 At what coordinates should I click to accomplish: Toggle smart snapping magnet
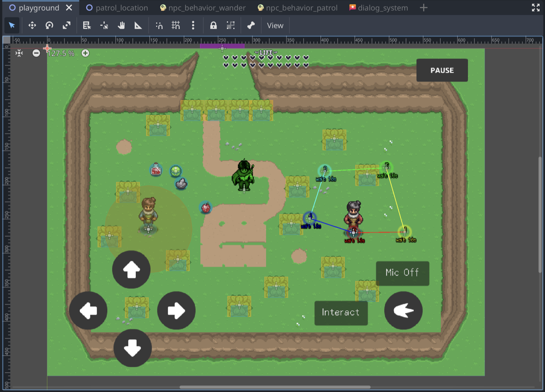159,25
